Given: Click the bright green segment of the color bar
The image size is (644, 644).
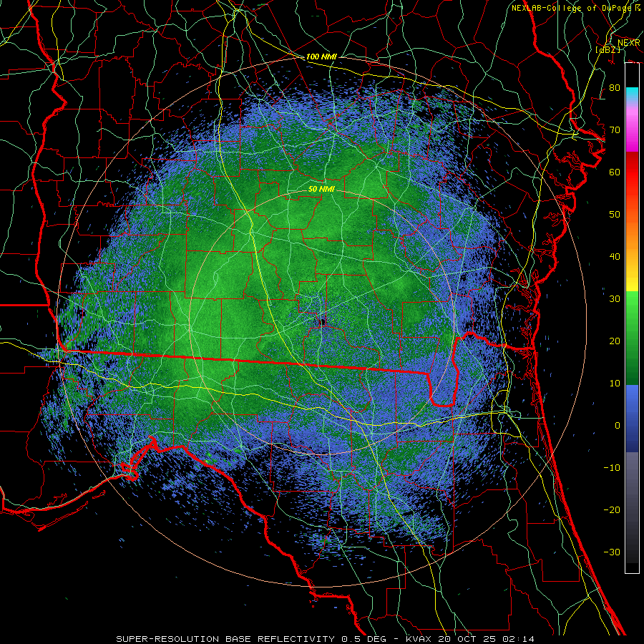Looking at the screenshot, I should (x=632, y=304).
